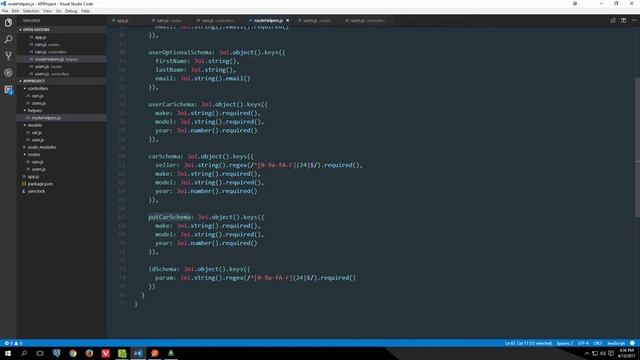
Task: Open the File menu
Action: pos(5,11)
